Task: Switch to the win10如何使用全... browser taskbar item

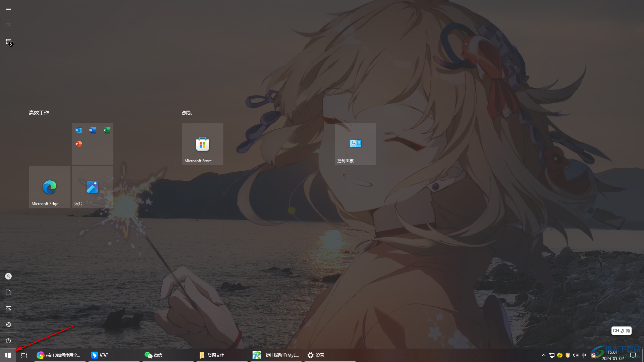Action: [x=60, y=355]
